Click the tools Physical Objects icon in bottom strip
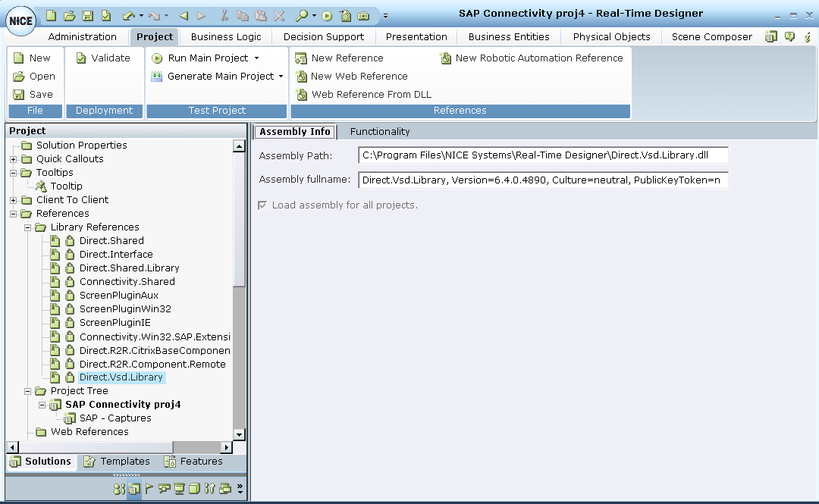This screenshot has height=504, width=819. pyautogui.click(x=209, y=489)
